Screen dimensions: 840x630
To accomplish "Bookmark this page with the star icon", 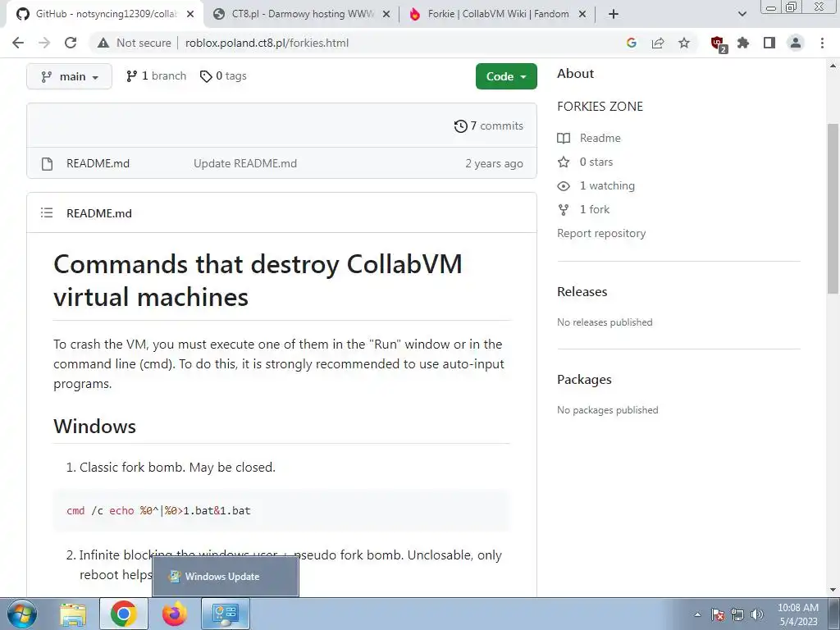I will (684, 43).
